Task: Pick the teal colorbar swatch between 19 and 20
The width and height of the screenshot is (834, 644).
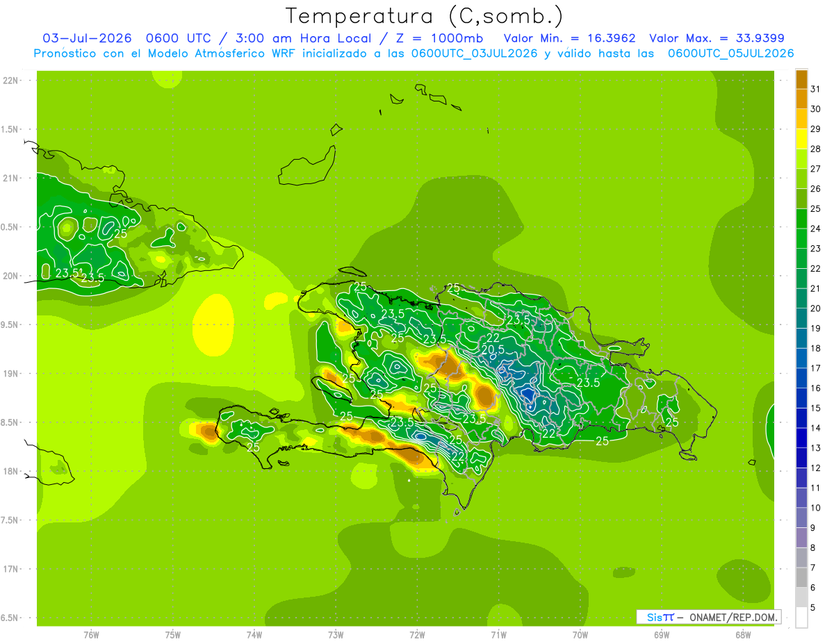Action: tap(801, 318)
